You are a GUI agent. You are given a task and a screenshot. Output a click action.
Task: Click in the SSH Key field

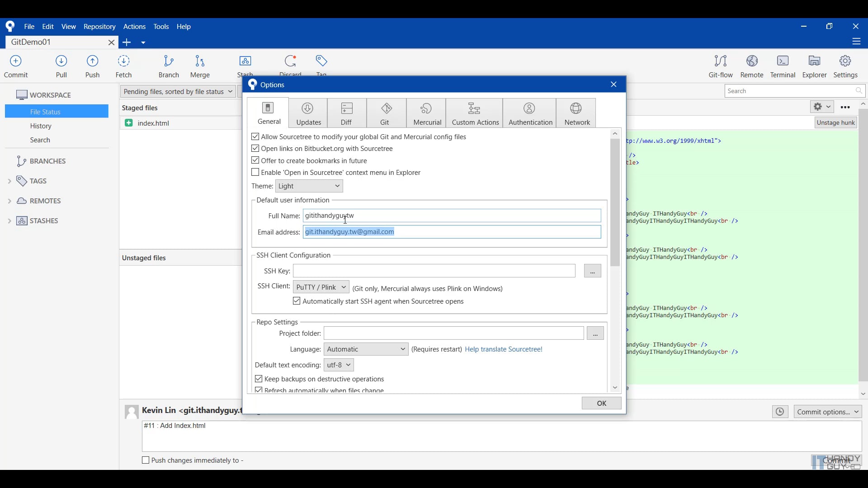tap(434, 271)
